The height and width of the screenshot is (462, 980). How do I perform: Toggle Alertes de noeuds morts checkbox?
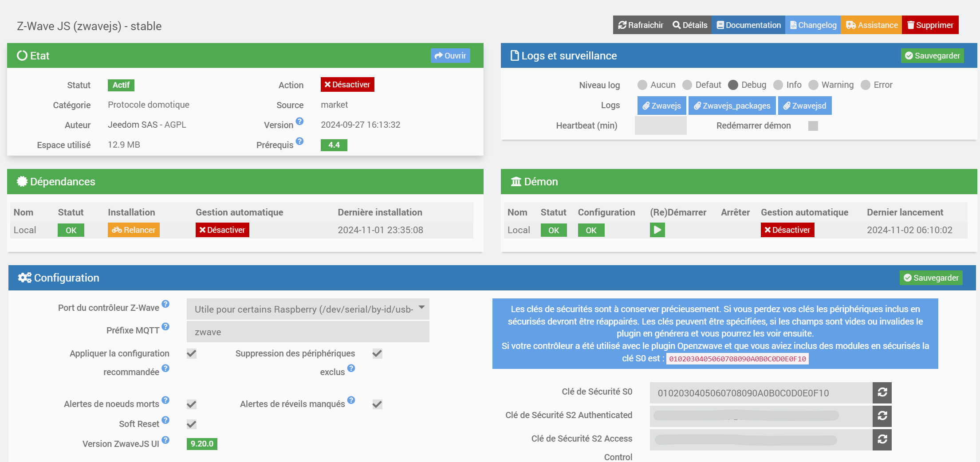(192, 404)
